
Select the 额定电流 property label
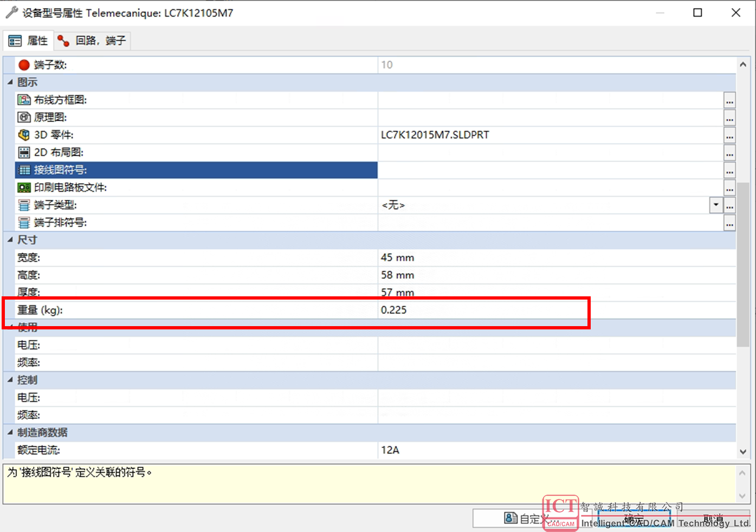coord(38,450)
